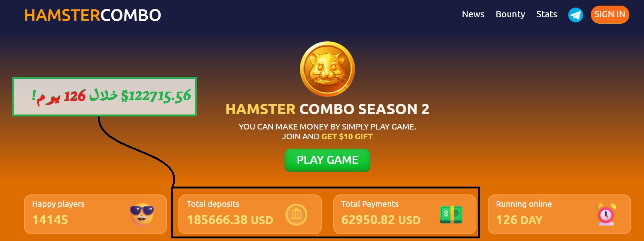Open the Bounty menu item

(510, 14)
